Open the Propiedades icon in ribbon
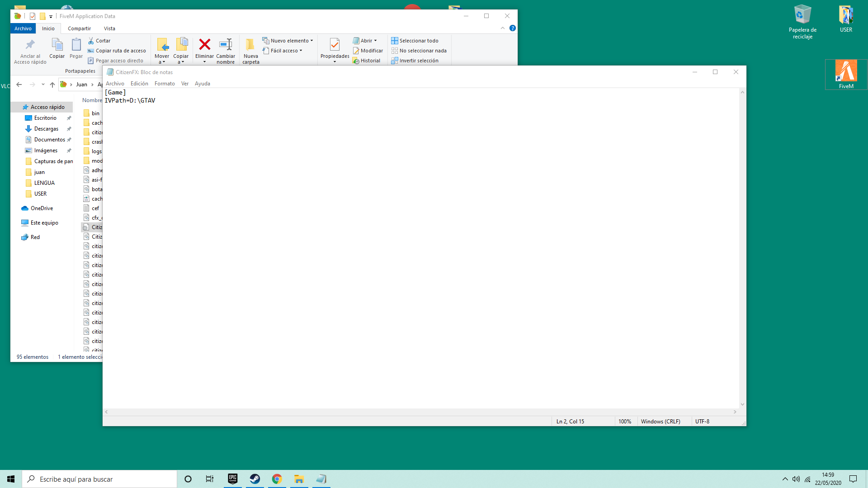Viewport: 868px width, 488px height. point(335,44)
